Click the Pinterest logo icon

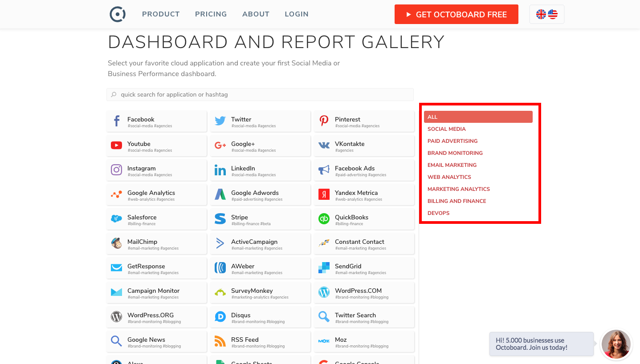pyautogui.click(x=324, y=121)
